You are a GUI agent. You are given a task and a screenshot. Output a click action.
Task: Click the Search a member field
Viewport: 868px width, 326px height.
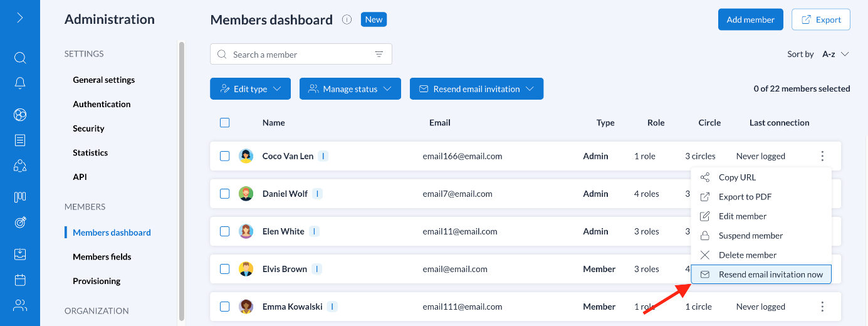(x=301, y=54)
